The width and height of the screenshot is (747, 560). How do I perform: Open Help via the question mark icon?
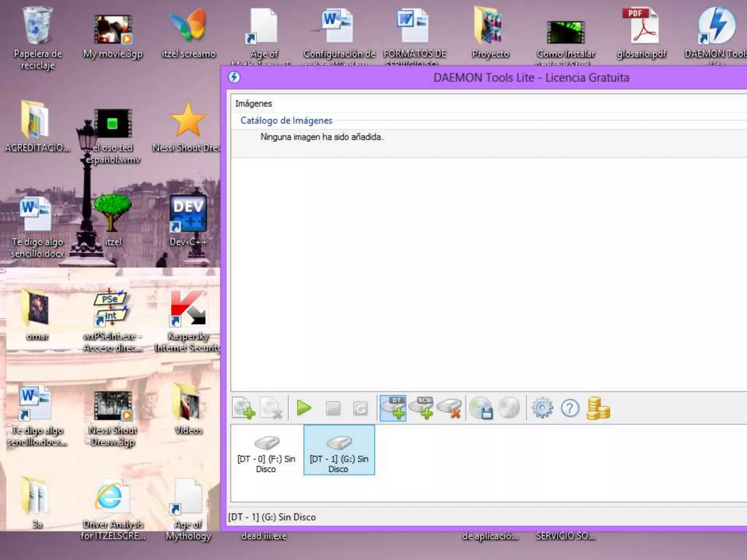pos(570,408)
